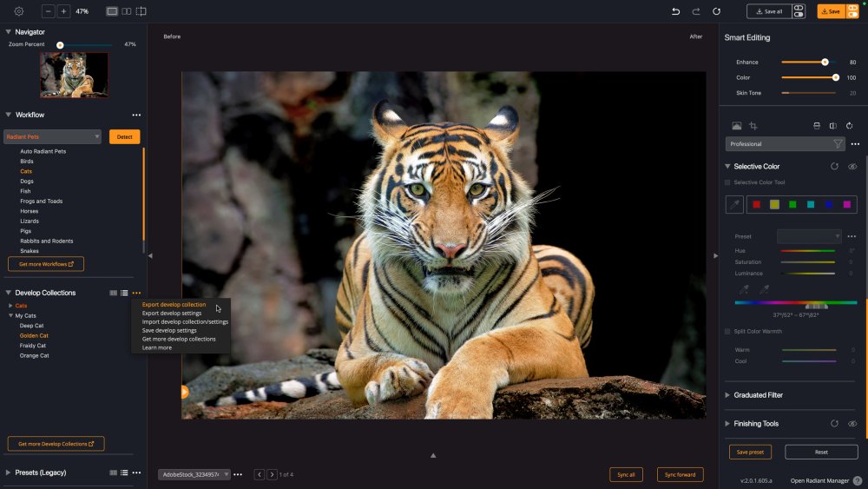Reset the Finishing Tools section

pyautogui.click(x=834, y=424)
